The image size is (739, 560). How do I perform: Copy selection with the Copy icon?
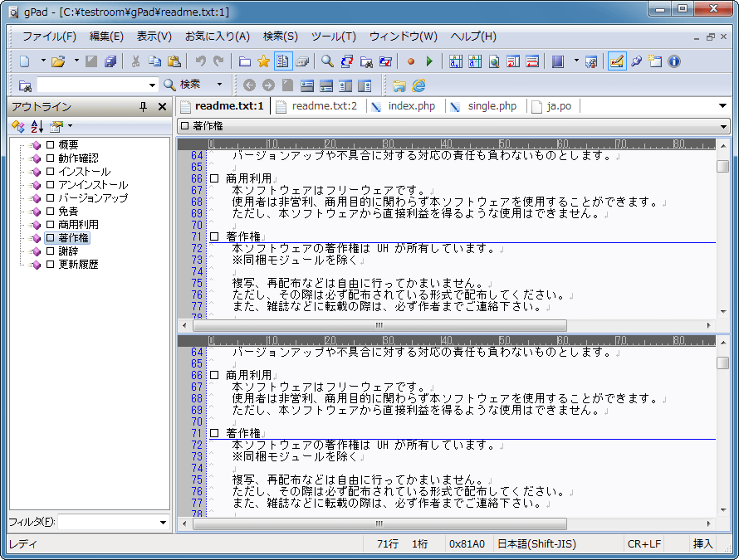[x=155, y=61]
